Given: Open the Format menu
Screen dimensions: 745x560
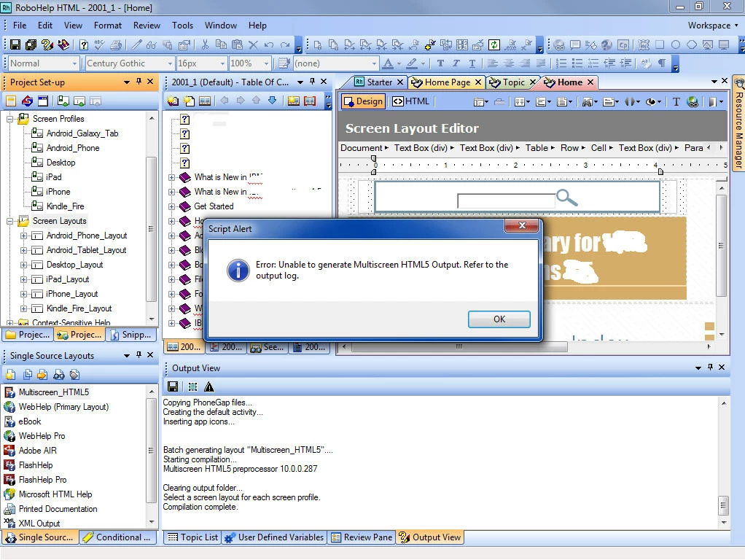Looking at the screenshot, I should point(107,26).
